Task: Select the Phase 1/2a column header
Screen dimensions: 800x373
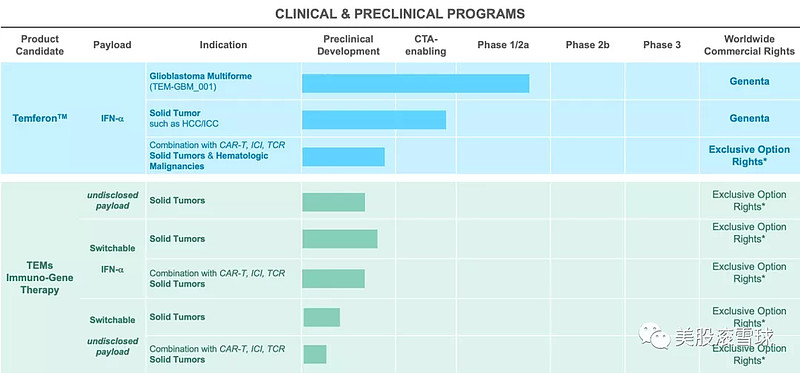Action: pos(503,45)
